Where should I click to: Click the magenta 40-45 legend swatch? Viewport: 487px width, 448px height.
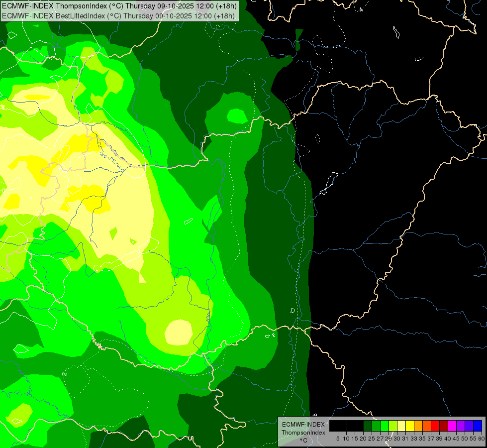pos(452,426)
